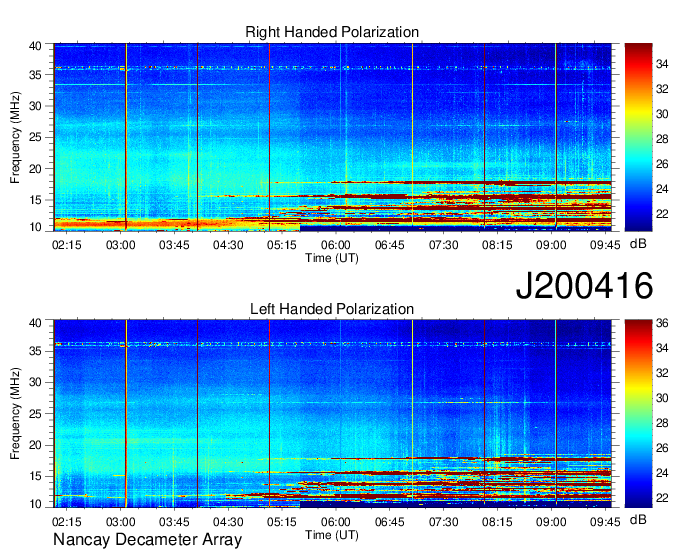Click 10 MHz tick on Left Handed frequency axis
This screenshot has height=552, width=680.
point(35,503)
